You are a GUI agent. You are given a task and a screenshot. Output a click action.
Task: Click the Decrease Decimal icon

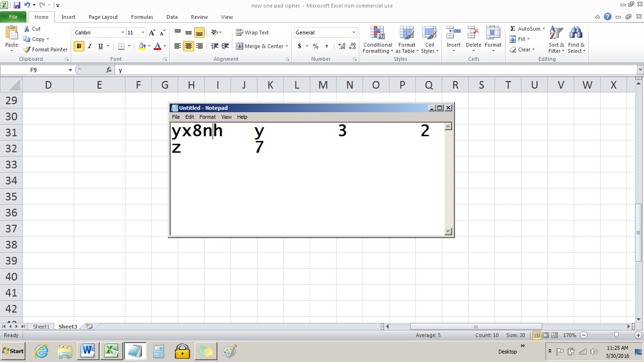352,46
